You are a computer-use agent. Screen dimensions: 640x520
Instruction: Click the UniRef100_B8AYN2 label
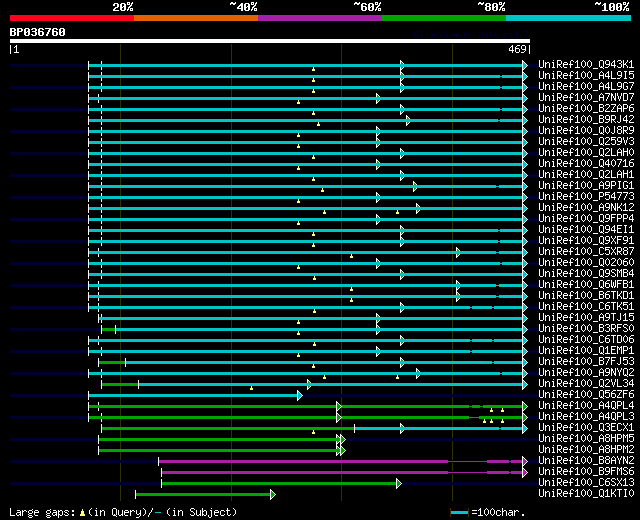pyautogui.click(x=586, y=461)
